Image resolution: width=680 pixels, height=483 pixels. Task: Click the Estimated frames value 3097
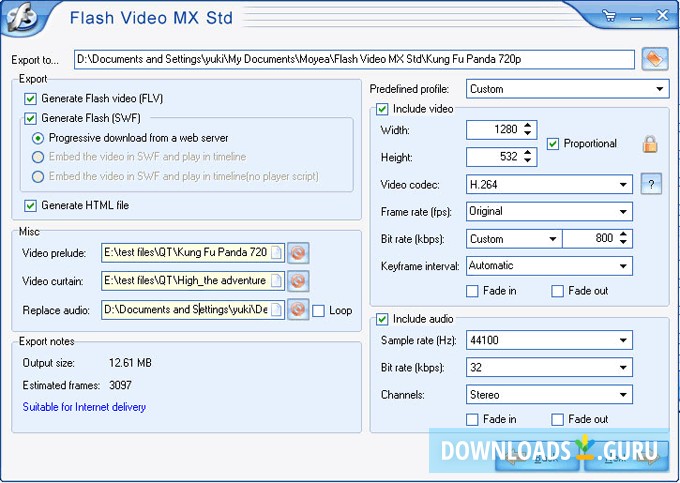[x=120, y=385]
